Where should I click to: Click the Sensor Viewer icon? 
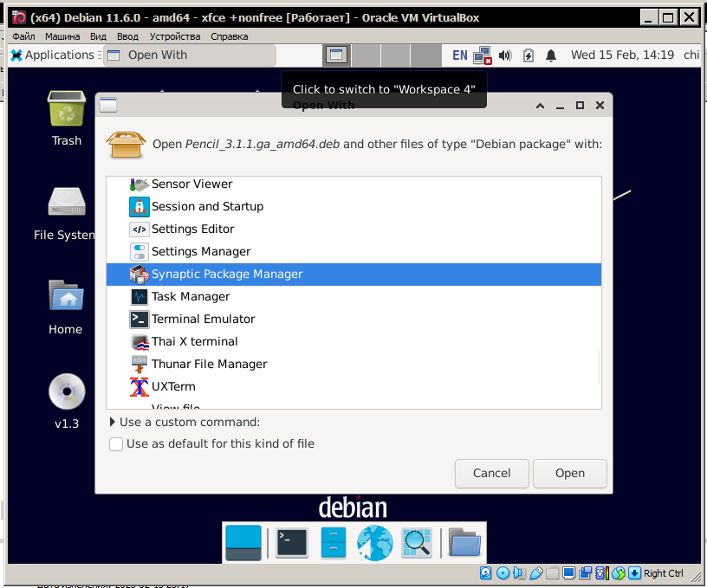click(139, 184)
